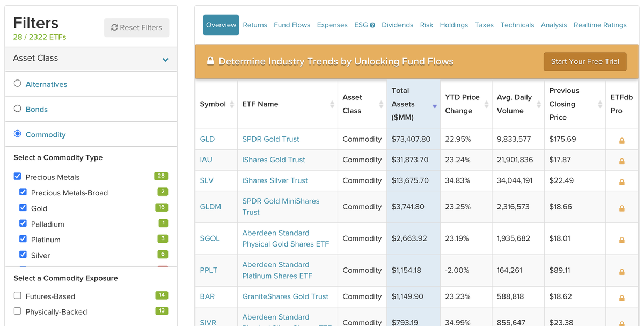Select the Alternatives asset class radio
644x326 pixels.
coord(18,84)
